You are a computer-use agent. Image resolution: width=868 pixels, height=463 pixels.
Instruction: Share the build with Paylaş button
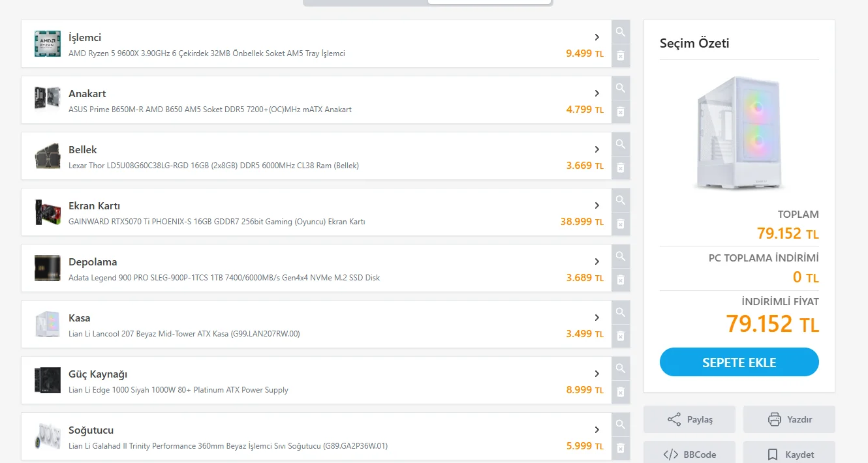point(689,419)
